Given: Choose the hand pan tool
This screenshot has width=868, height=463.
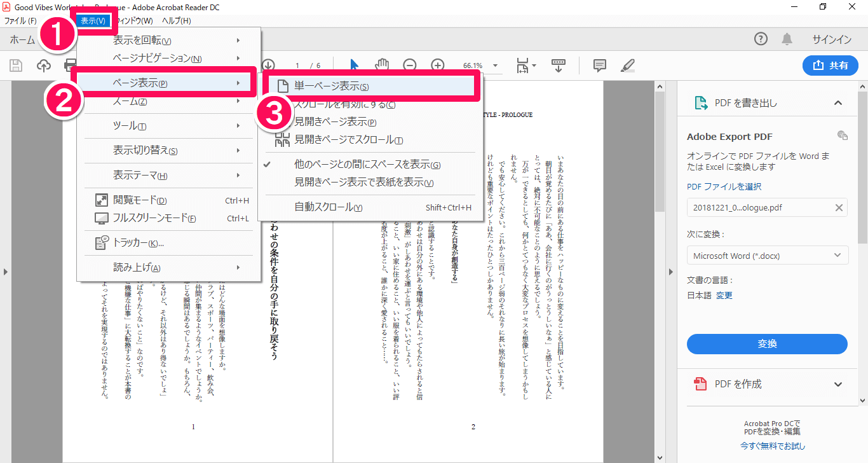Looking at the screenshot, I should pos(382,65).
